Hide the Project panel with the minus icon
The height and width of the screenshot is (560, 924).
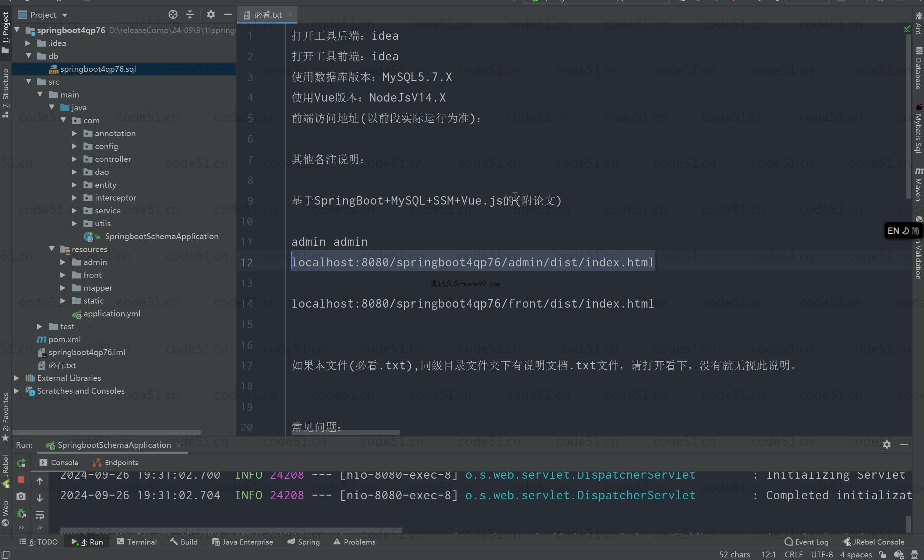[228, 15]
